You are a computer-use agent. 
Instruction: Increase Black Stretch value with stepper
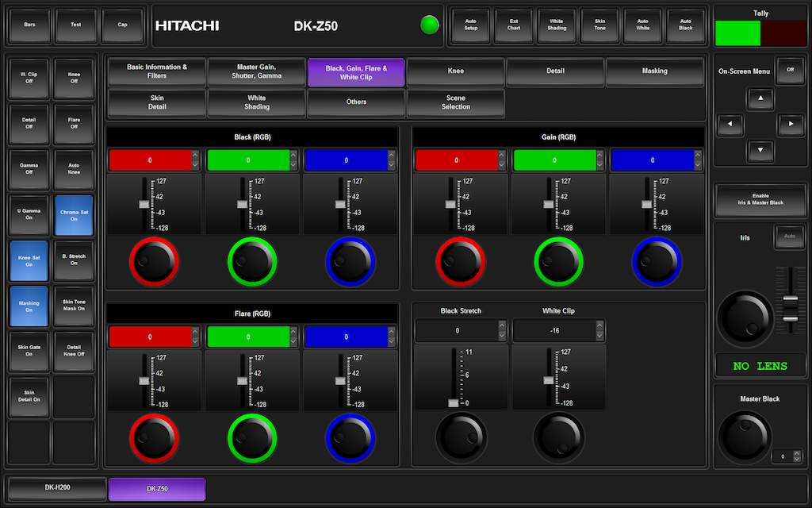502,325
